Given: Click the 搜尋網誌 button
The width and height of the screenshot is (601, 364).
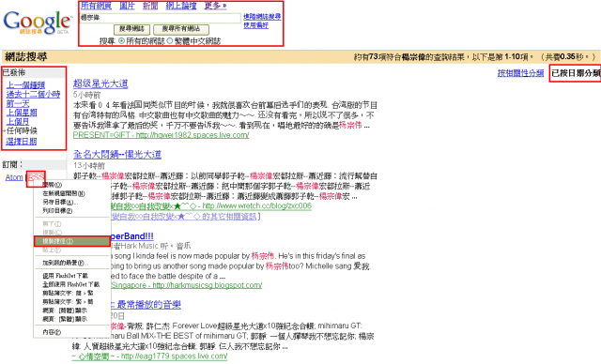Looking at the screenshot, I should pyautogui.click(x=131, y=29).
